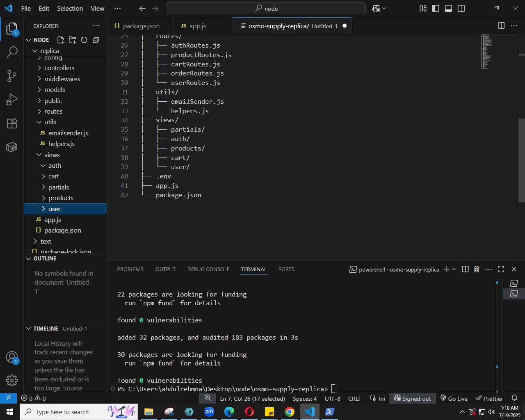The width and height of the screenshot is (525, 420).
Task: Kill terminal with trash icon
Action: [477, 269]
